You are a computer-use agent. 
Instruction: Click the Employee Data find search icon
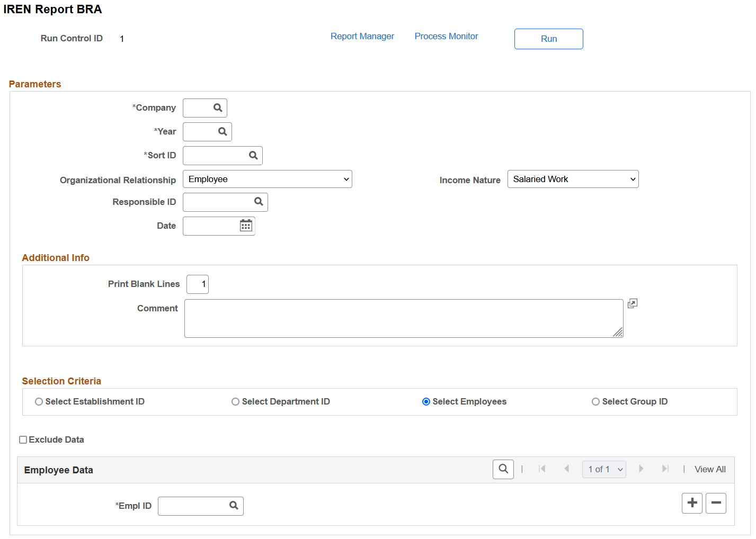[x=503, y=469]
